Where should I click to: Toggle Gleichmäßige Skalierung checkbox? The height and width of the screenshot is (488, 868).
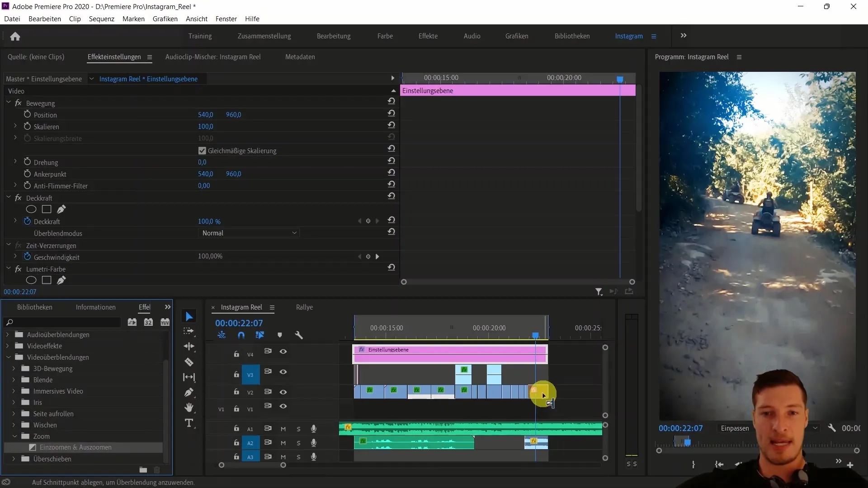pyautogui.click(x=202, y=150)
